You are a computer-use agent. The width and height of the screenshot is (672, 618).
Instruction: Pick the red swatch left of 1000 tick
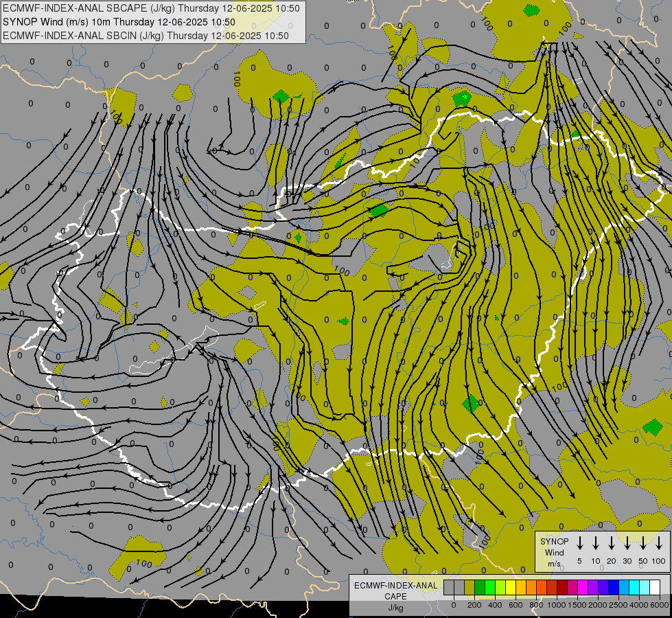pyautogui.click(x=552, y=587)
